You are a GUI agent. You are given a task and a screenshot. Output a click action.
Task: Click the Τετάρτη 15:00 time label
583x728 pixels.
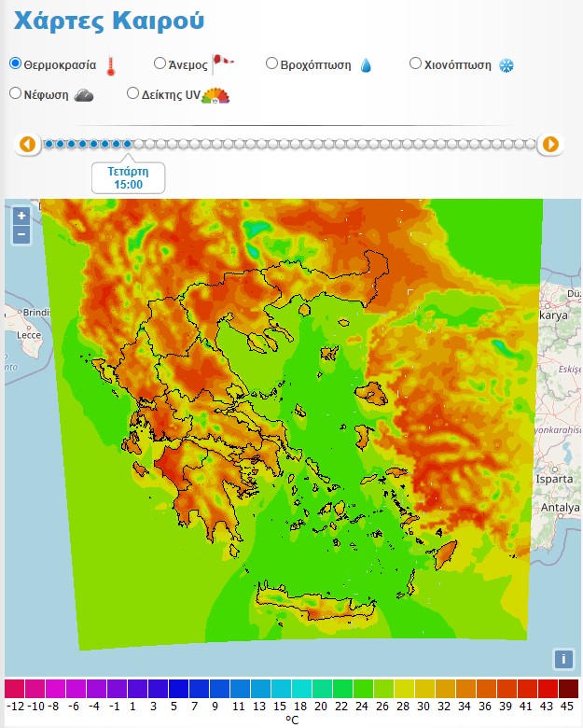pyautogui.click(x=129, y=177)
